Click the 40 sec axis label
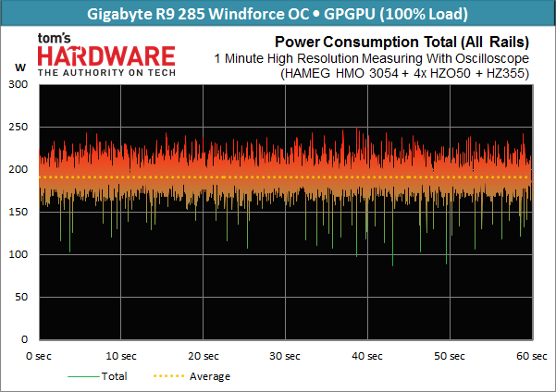This screenshot has height=392, width=556. tap(367, 356)
